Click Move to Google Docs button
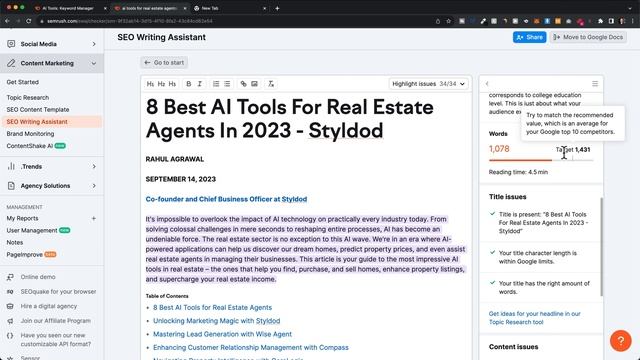The height and width of the screenshot is (360, 640). pos(588,37)
